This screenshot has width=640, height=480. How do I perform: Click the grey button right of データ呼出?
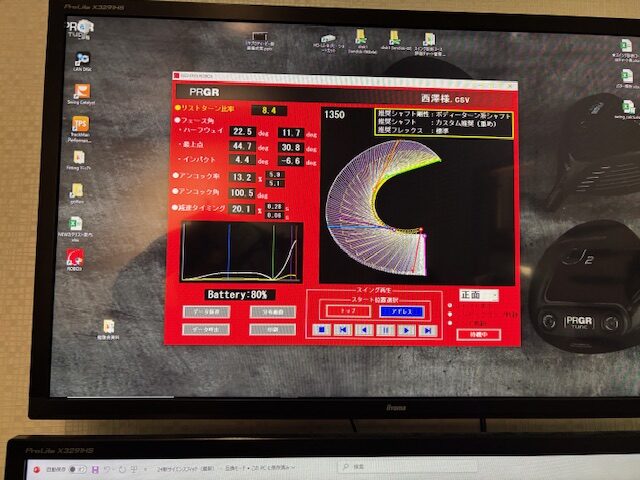[272, 330]
